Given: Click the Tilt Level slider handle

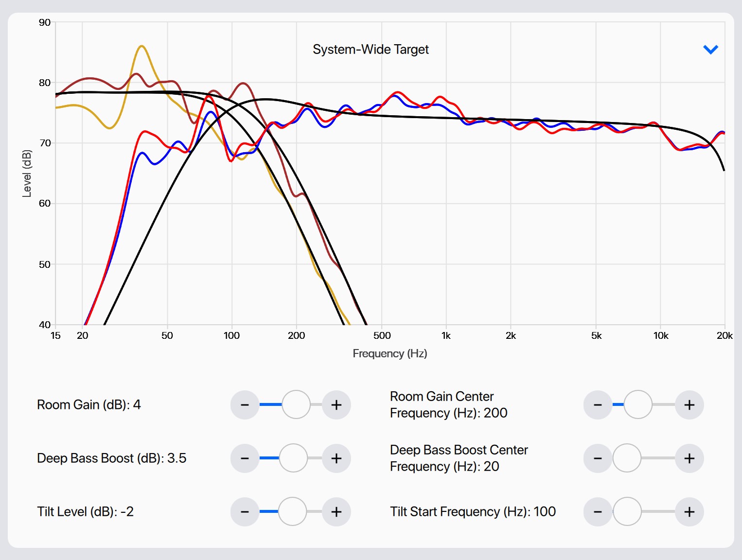Looking at the screenshot, I should [x=292, y=511].
